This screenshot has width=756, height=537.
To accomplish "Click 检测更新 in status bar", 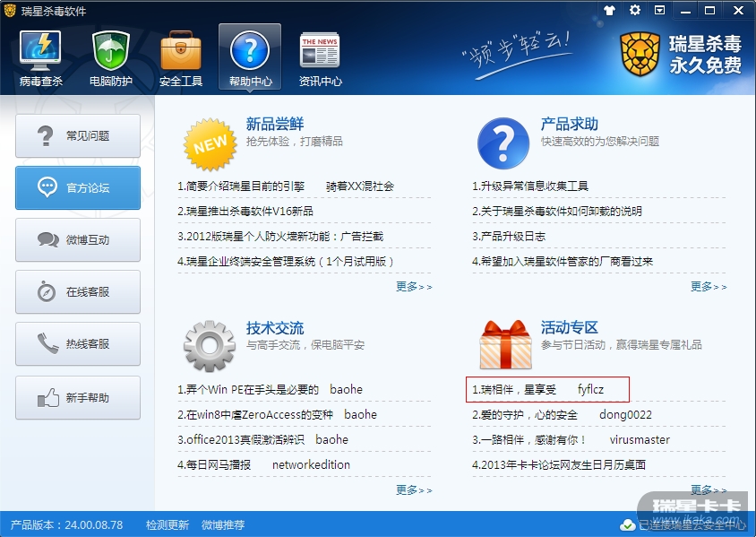I will pyautogui.click(x=168, y=525).
